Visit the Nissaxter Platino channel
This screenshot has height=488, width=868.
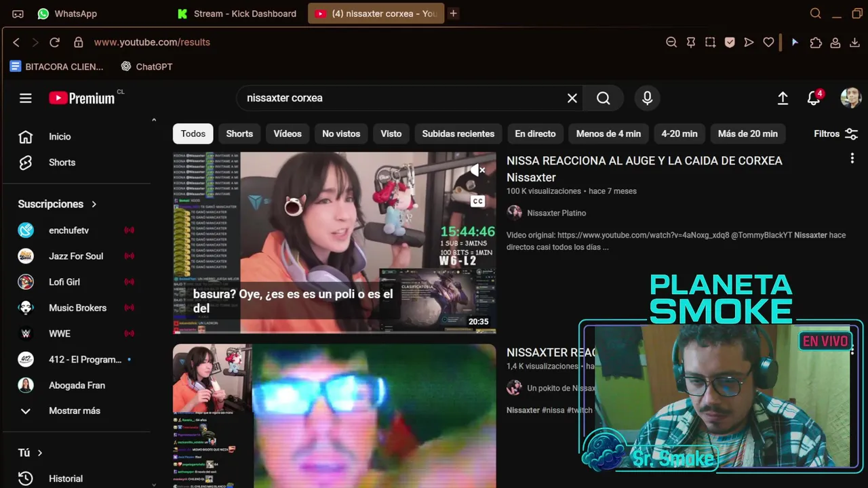556,213
